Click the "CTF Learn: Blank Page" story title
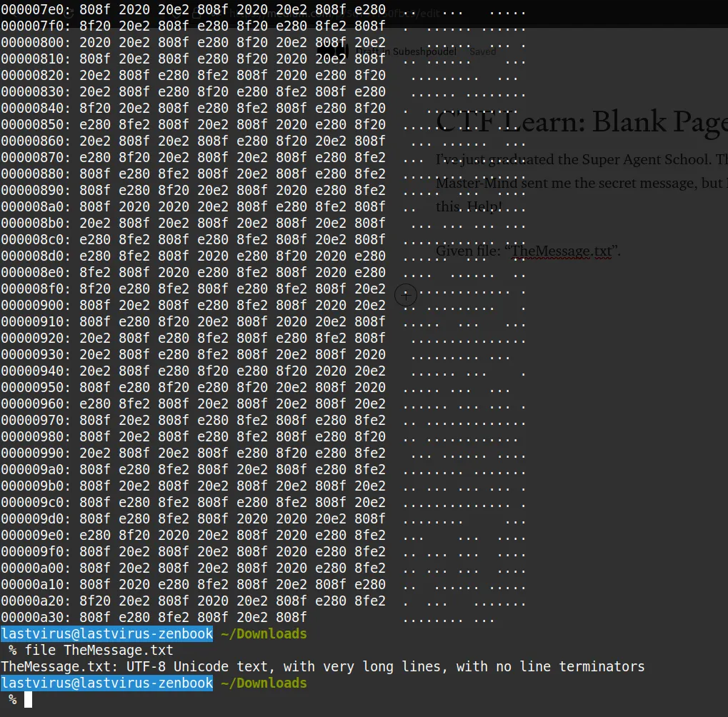This screenshot has height=717, width=728. (582, 122)
